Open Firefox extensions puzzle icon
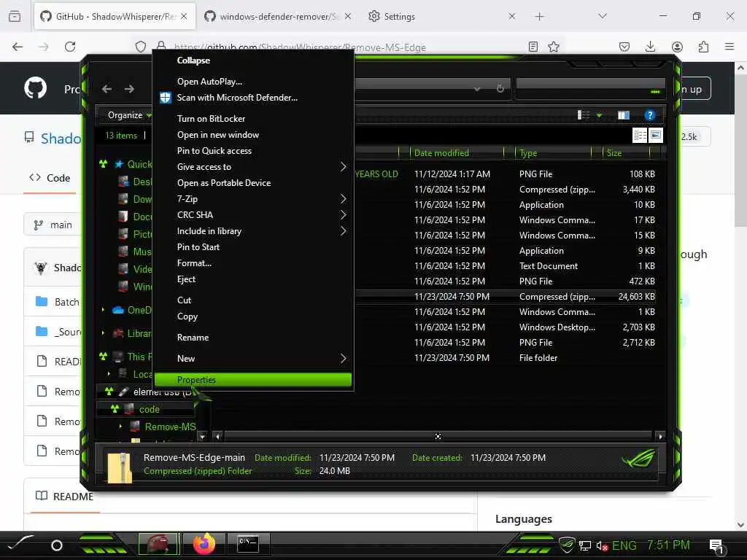Image resolution: width=747 pixels, height=560 pixels. 703,47
